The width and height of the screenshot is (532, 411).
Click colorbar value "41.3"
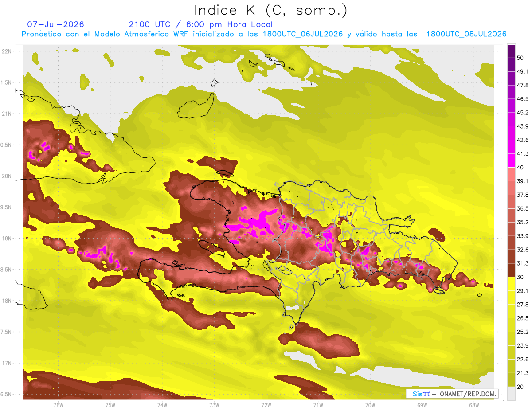[523, 154]
